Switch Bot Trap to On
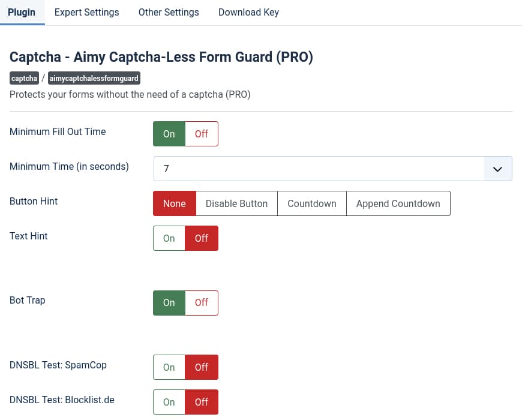522x420 pixels. coord(169,303)
